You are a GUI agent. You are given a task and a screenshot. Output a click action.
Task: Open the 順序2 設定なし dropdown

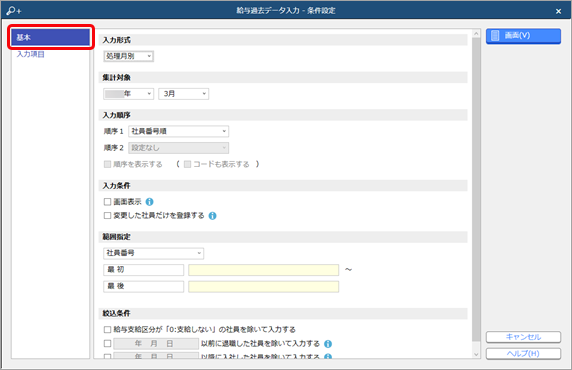tap(179, 148)
